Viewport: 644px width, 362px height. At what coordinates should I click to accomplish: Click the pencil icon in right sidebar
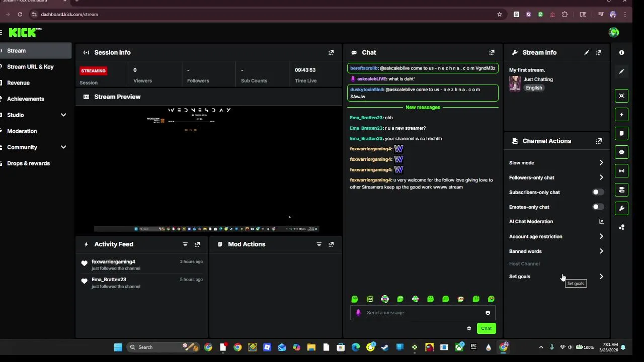[x=622, y=71]
